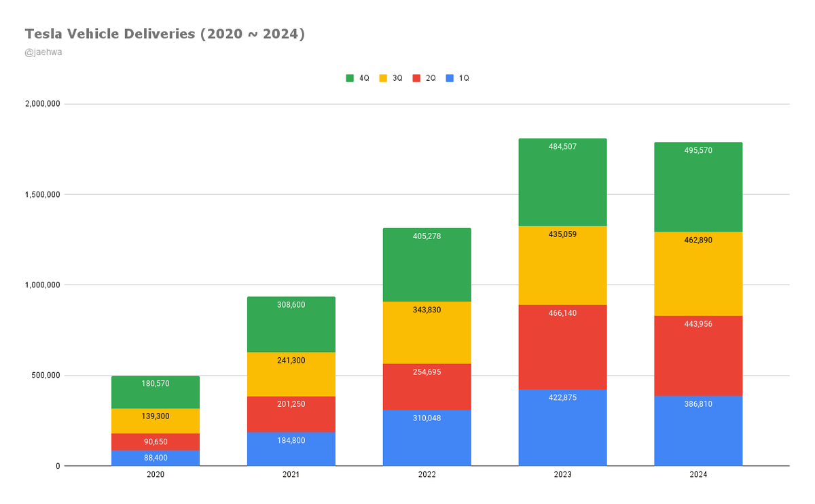
Task: Click the 2020 x-axis label
Action: pos(156,475)
